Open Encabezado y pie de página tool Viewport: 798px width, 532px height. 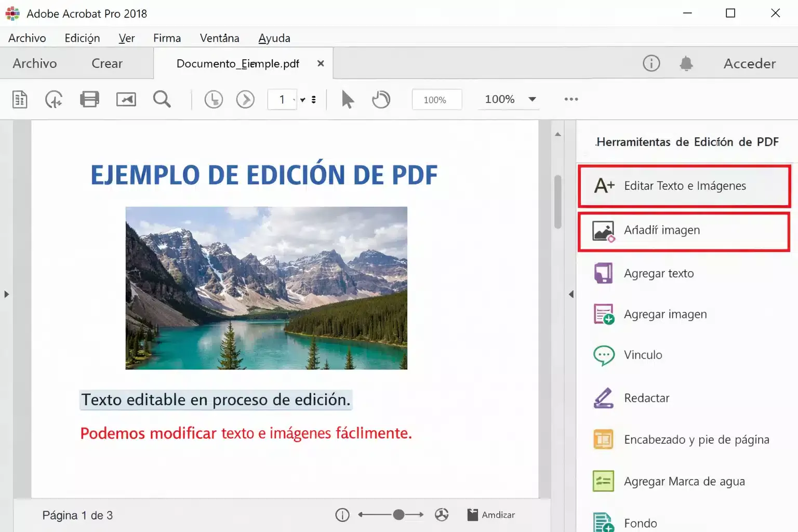click(696, 439)
